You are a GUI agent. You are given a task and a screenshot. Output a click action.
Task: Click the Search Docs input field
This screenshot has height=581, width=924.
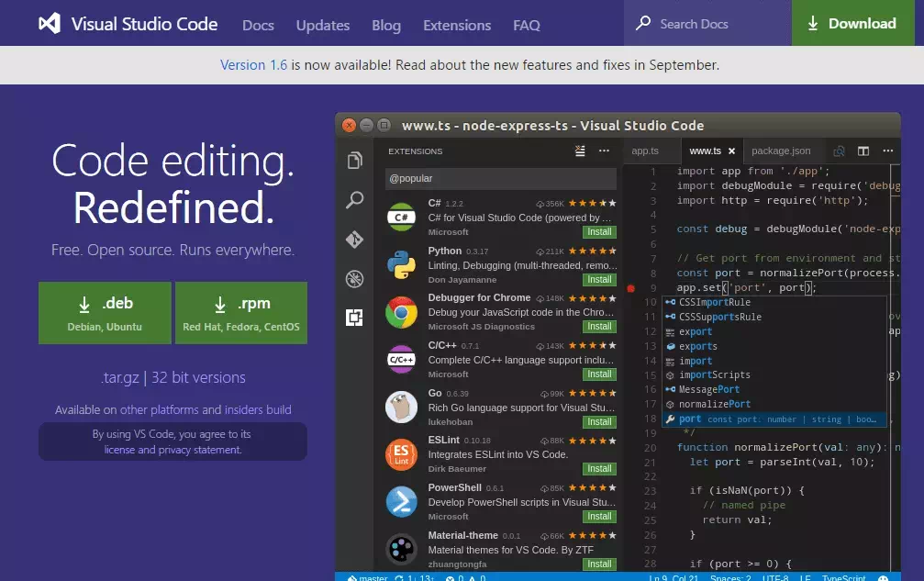(707, 23)
